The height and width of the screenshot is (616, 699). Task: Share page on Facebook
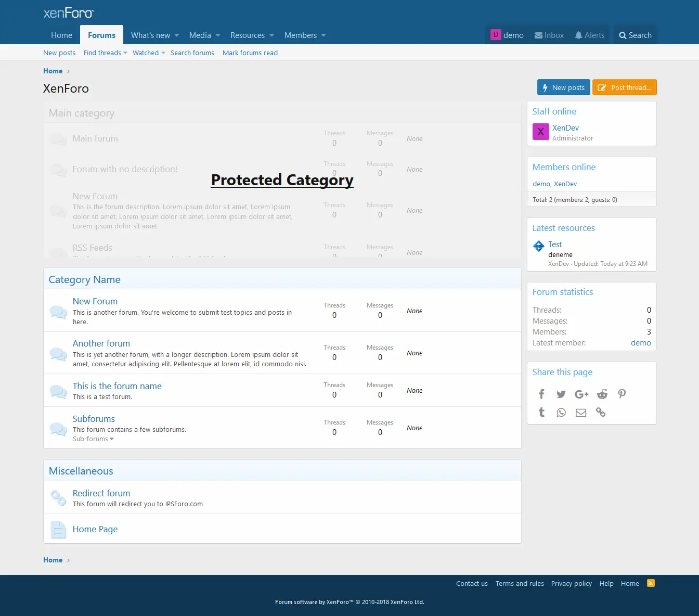point(541,394)
